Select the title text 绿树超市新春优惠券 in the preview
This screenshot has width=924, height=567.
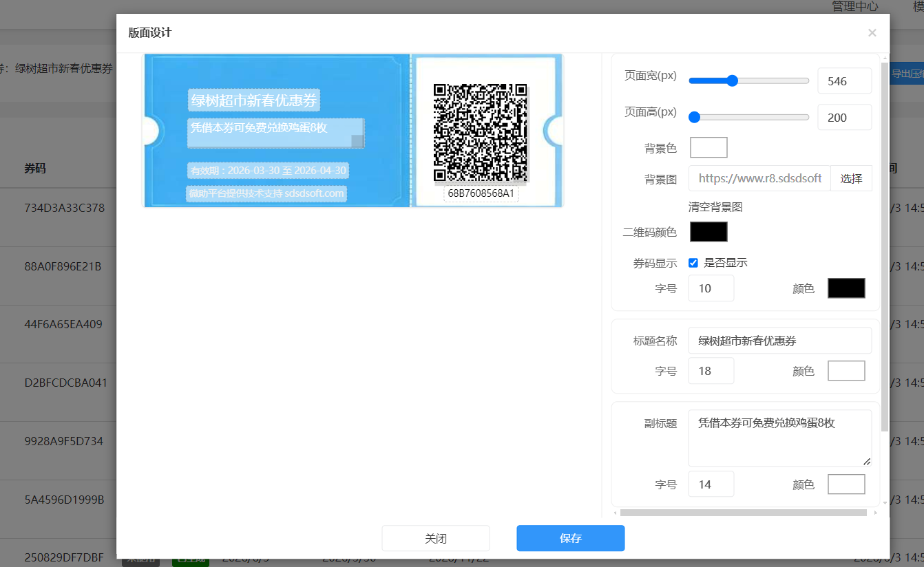click(254, 100)
